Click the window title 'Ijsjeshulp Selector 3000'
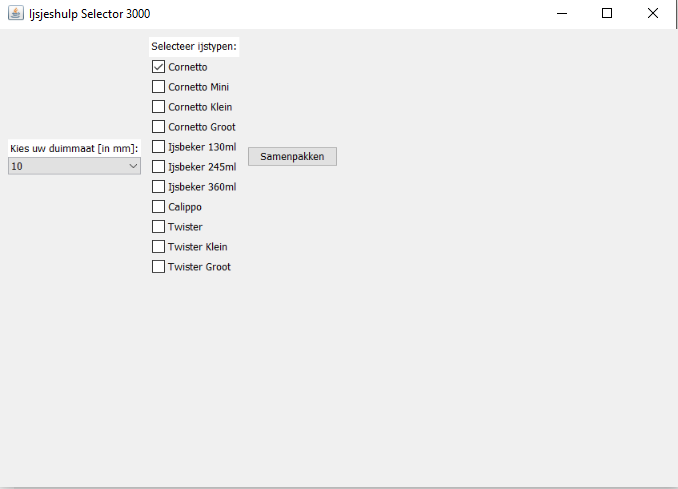Viewport: 678px width, 489px height. 90,14
